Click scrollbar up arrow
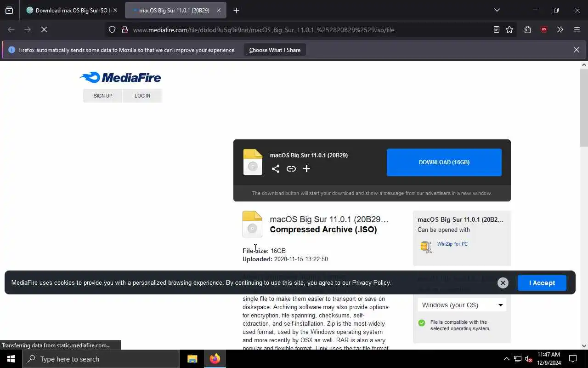The width and height of the screenshot is (588, 368). pos(584,65)
